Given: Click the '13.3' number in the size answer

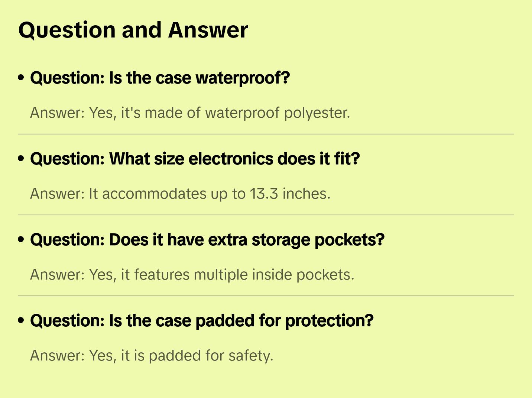Looking at the screenshot, I should 264,194.
